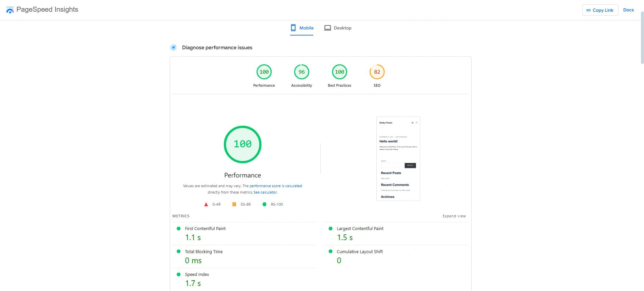This screenshot has width=644, height=291.
Task: Select the Accessibility 96 score gauge
Action: point(302,72)
